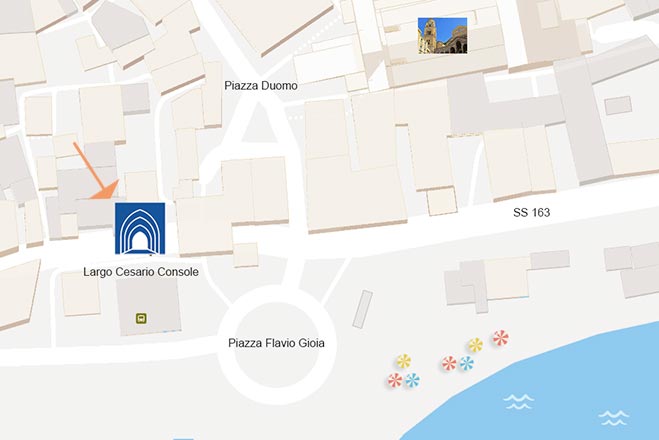Click the triangular island at Piazza Duomo
Image resolution: width=659 pixels, height=440 pixels.
258,125
